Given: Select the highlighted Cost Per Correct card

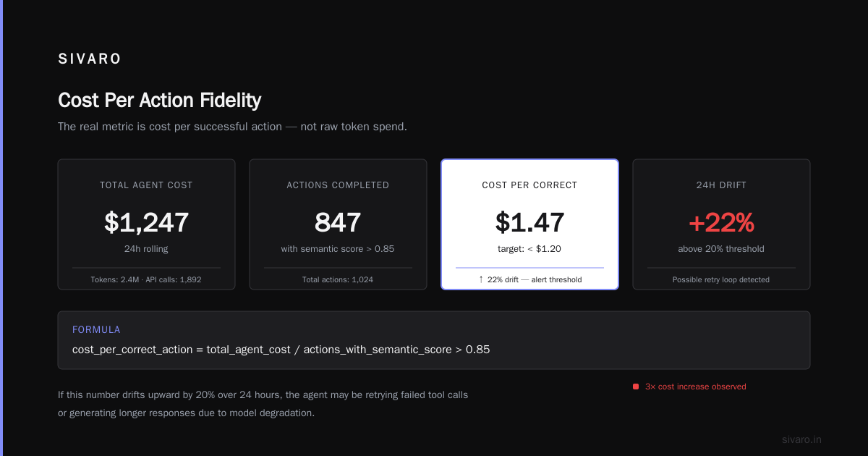Looking at the screenshot, I should tap(529, 224).
